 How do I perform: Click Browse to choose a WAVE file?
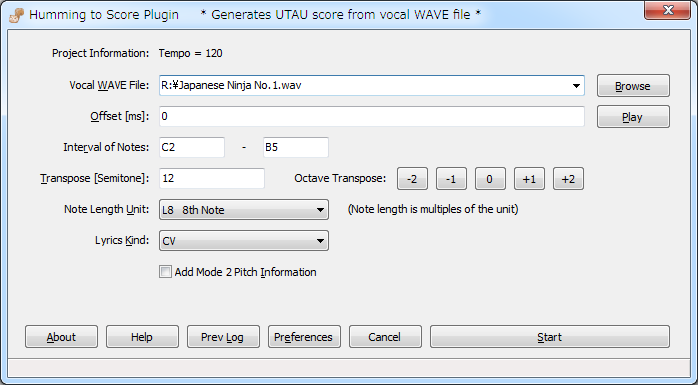click(x=633, y=86)
